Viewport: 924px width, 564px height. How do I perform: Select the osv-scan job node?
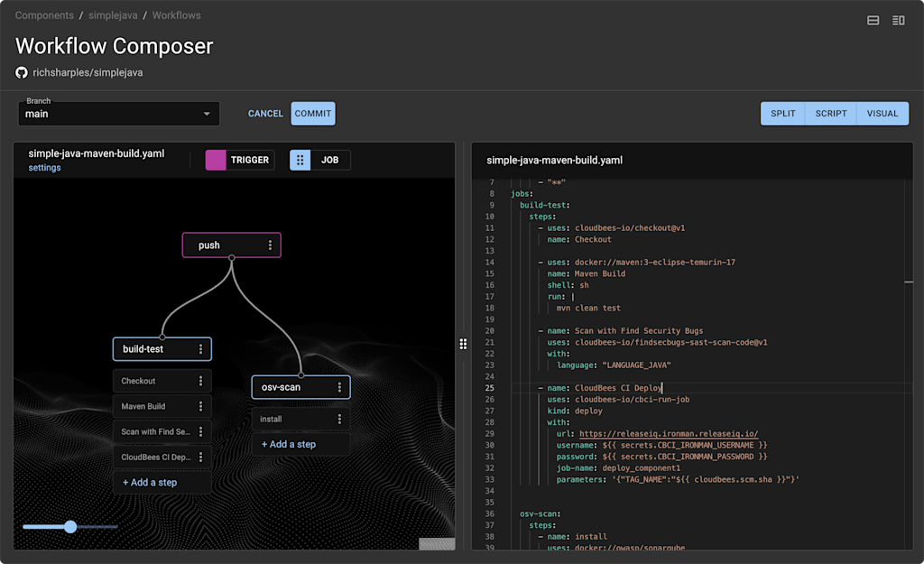click(301, 387)
